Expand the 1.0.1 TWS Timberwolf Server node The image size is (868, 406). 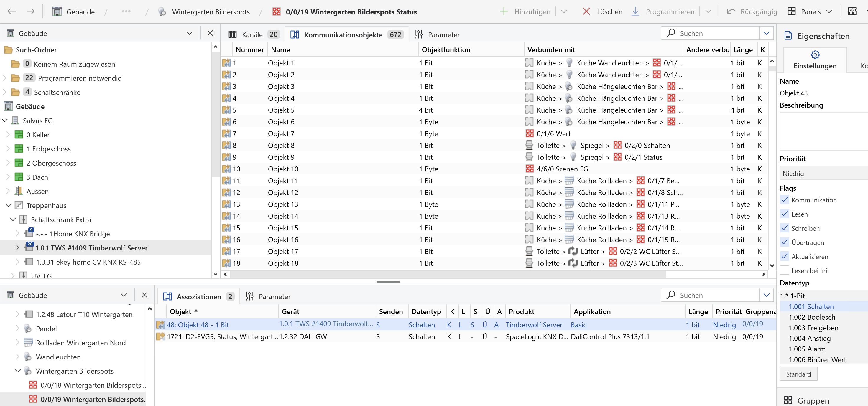tap(17, 247)
